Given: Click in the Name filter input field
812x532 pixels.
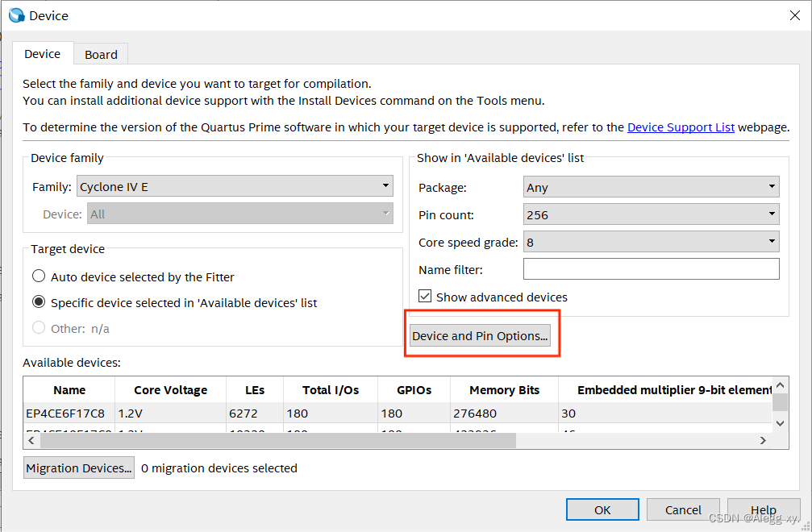Looking at the screenshot, I should point(651,269).
